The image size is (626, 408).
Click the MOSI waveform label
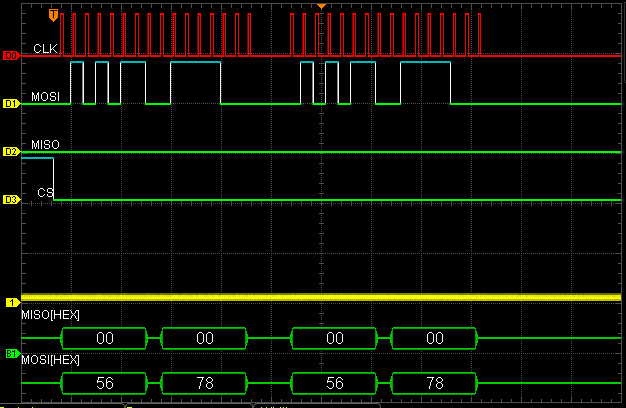coord(46,97)
